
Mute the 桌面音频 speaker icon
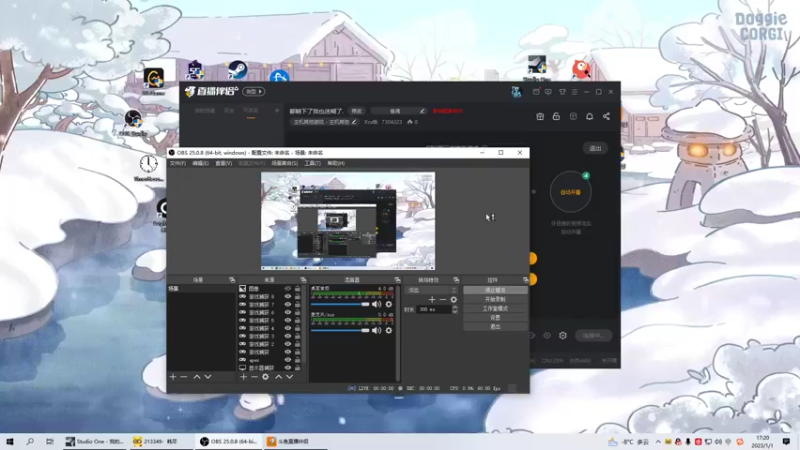point(377,304)
